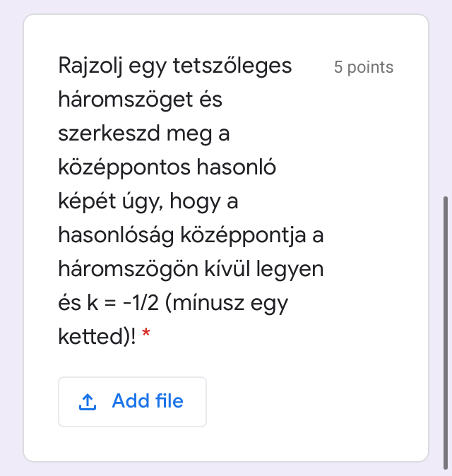Click the text "képét úgy, hogy a"
This screenshot has height=476, width=452.
coord(148,201)
